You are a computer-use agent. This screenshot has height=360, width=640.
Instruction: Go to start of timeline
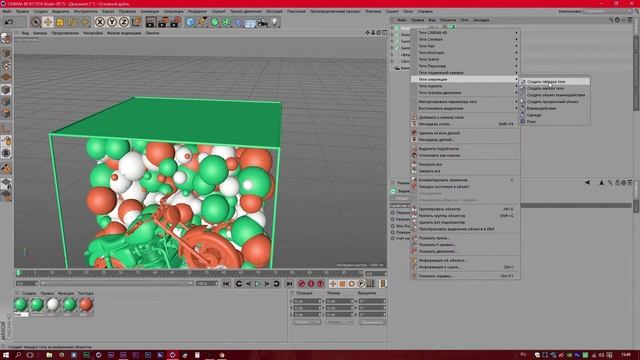click(x=227, y=284)
